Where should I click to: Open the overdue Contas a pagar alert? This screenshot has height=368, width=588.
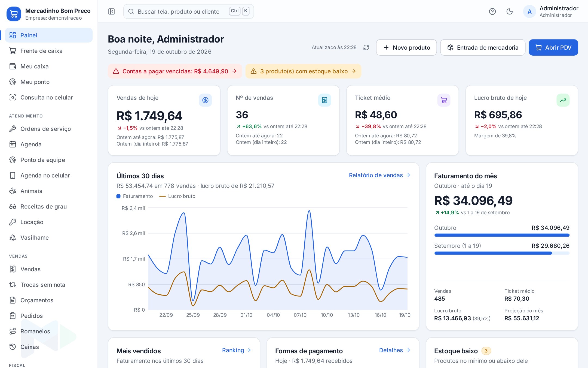pos(175,71)
